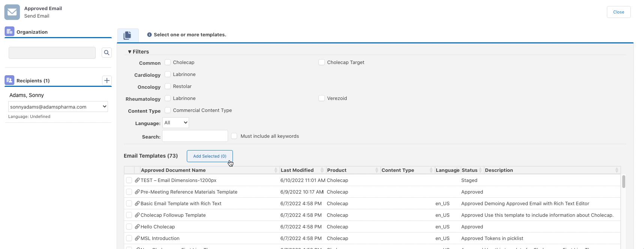Click the add recipient plus icon
The width and height of the screenshot is (644, 249).
pos(107,81)
